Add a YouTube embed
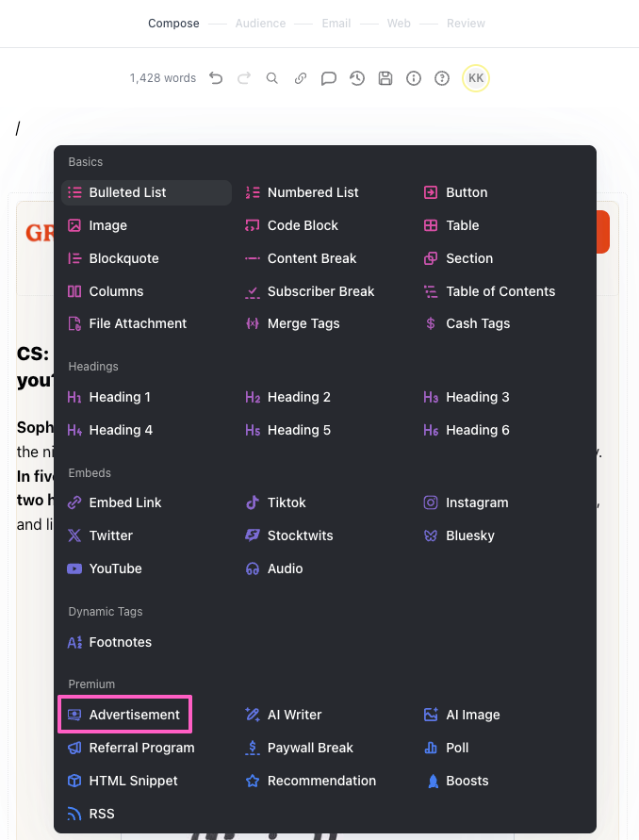This screenshot has height=840, width=639. (115, 568)
